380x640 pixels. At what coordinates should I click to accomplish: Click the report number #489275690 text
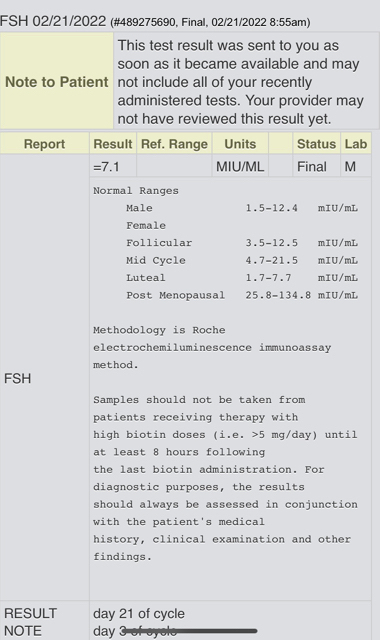144,22
